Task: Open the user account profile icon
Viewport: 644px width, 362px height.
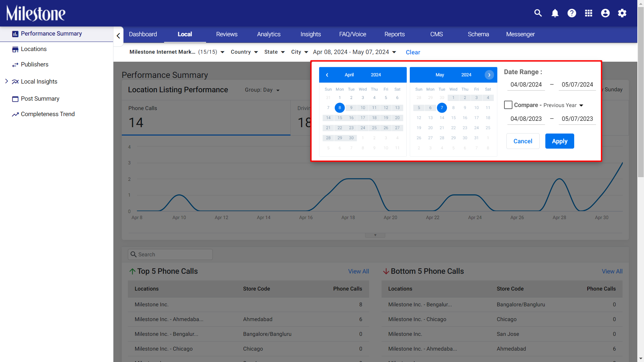Action: pyautogui.click(x=605, y=13)
